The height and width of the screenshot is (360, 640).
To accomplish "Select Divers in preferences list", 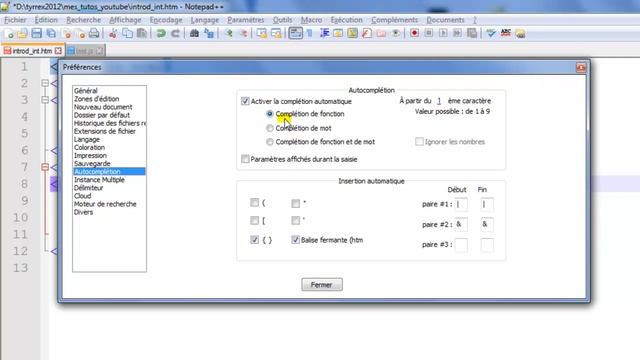I will pos(83,212).
